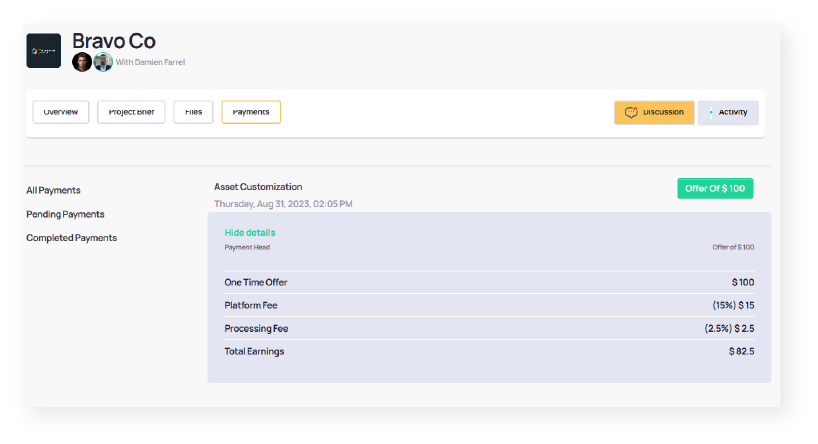Click the Bravo Co company logo
818x444 pixels.
43,50
